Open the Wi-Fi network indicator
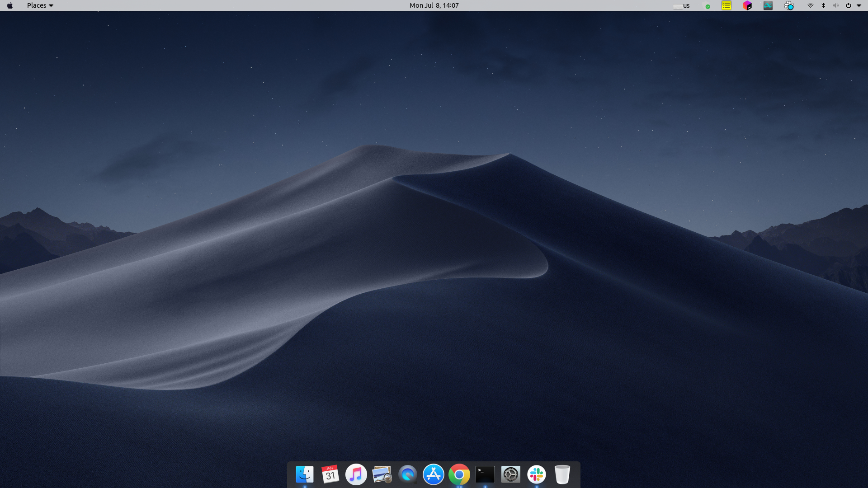Viewport: 868px width, 488px height. [x=811, y=5]
